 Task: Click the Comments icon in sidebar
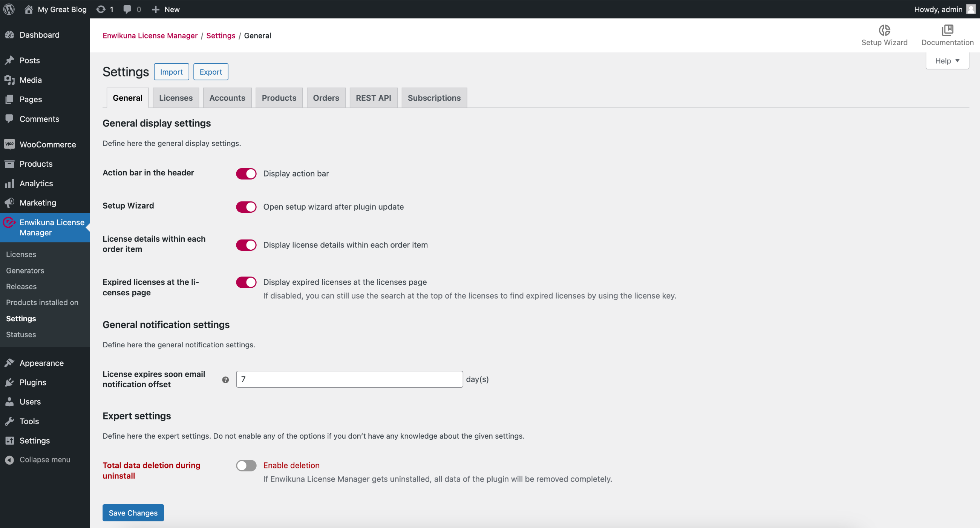point(9,119)
